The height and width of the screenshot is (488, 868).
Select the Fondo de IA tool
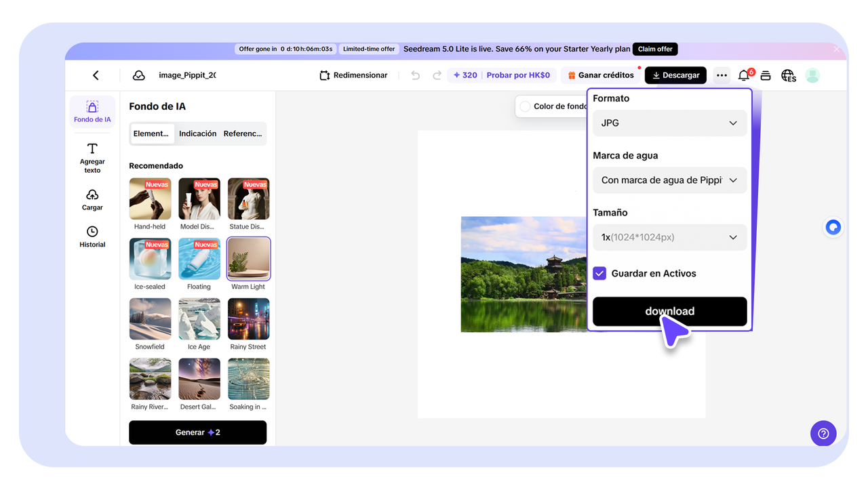point(92,112)
